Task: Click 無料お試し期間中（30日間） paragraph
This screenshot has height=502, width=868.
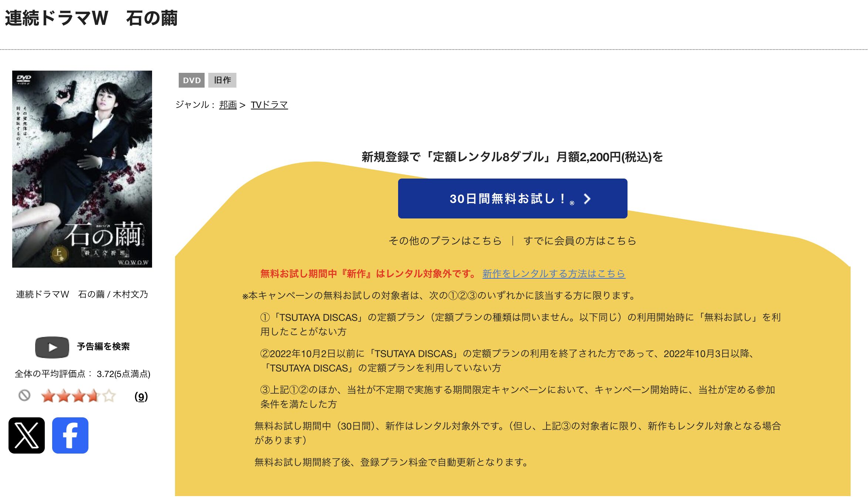Action: [x=518, y=433]
